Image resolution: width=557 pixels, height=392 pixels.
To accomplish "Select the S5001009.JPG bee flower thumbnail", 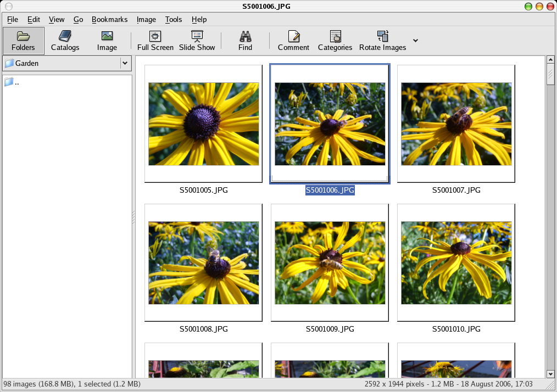I will click(x=330, y=262).
